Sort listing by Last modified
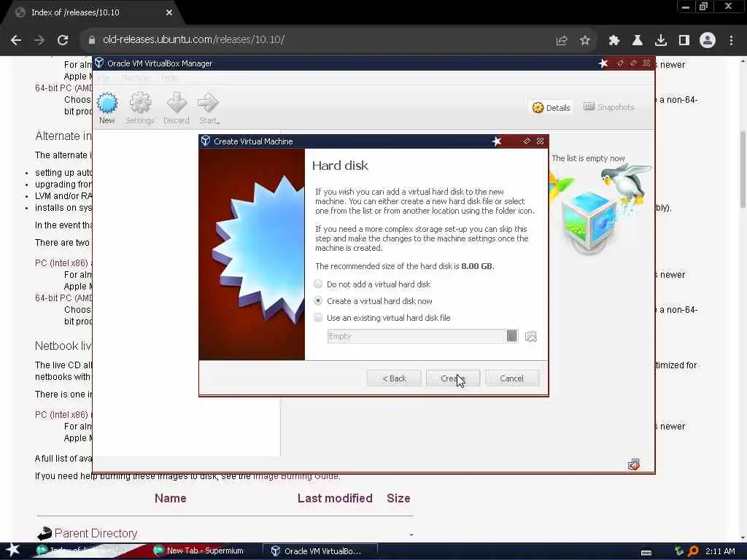This screenshot has height=560, width=747. click(x=335, y=498)
